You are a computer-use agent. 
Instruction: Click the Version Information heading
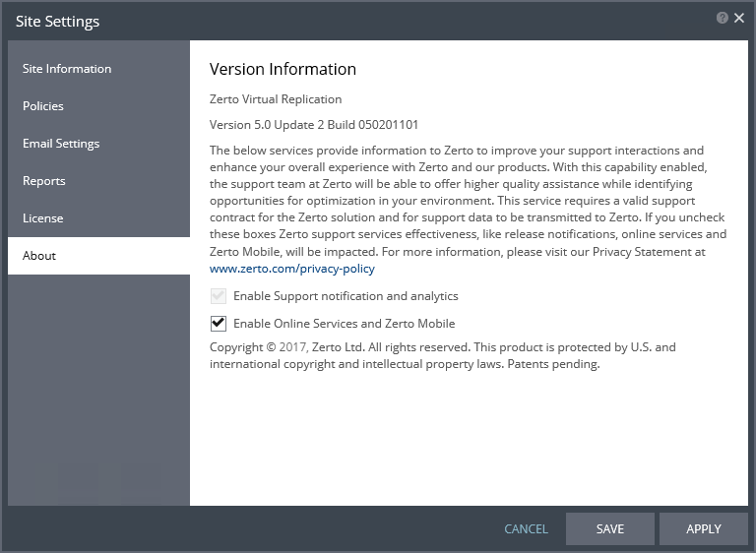coord(283,69)
